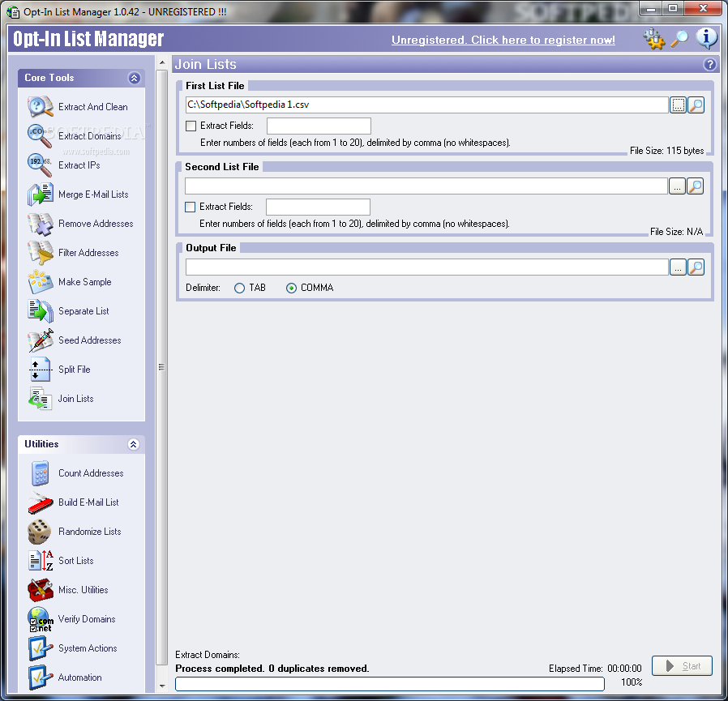The height and width of the screenshot is (701, 728).
Task: Open Randomize Lists dice icon
Action: [40, 532]
